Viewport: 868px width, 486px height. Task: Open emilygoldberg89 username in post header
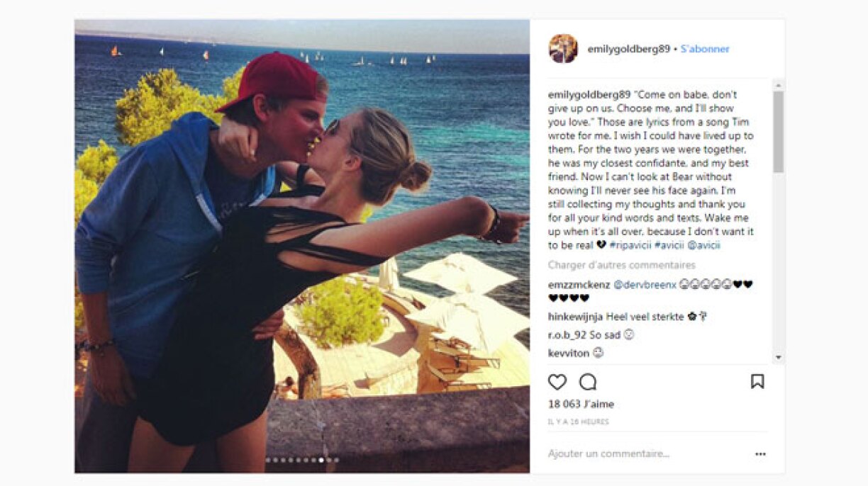click(x=628, y=49)
